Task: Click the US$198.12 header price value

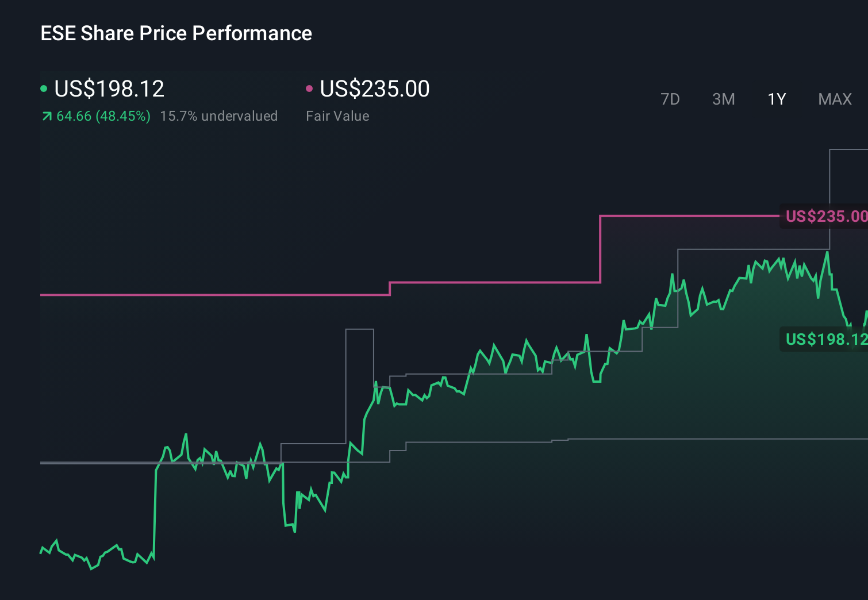Action: tap(109, 89)
